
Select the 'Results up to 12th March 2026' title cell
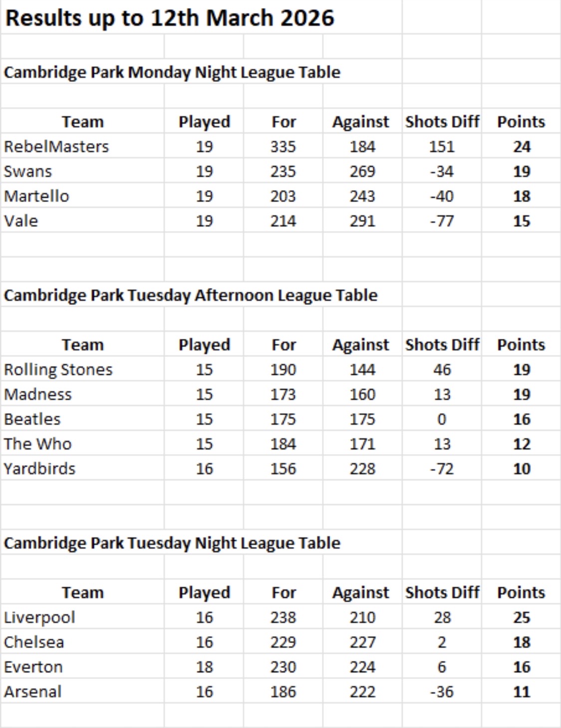tap(170, 18)
